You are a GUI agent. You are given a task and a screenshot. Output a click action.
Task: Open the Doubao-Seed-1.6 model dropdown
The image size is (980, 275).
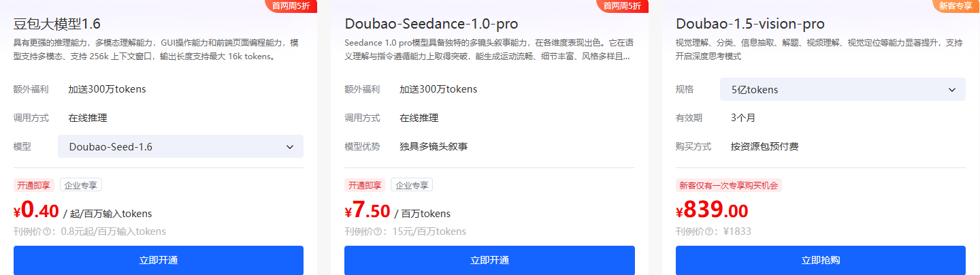(180, 146)
